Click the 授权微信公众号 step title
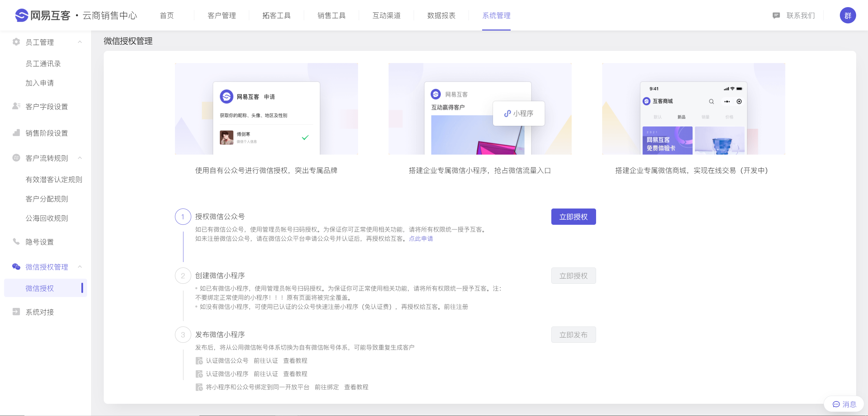The width and height of the screenshot is (868, 416). [x=220, y=217]
